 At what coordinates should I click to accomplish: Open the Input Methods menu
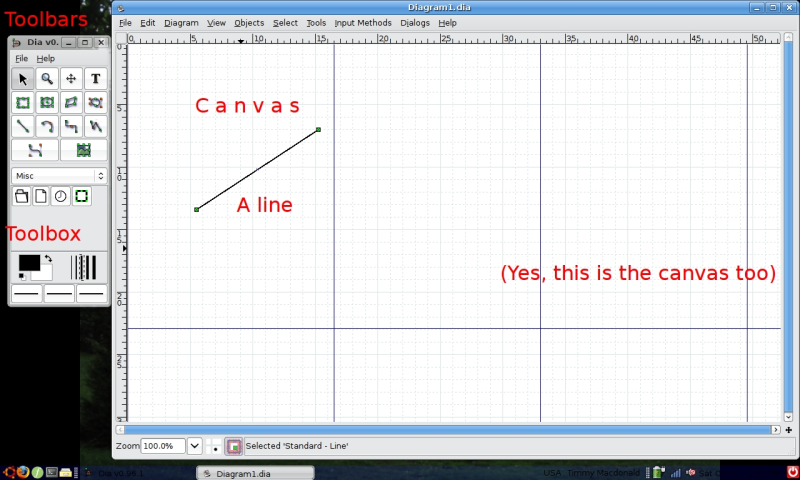363,22
